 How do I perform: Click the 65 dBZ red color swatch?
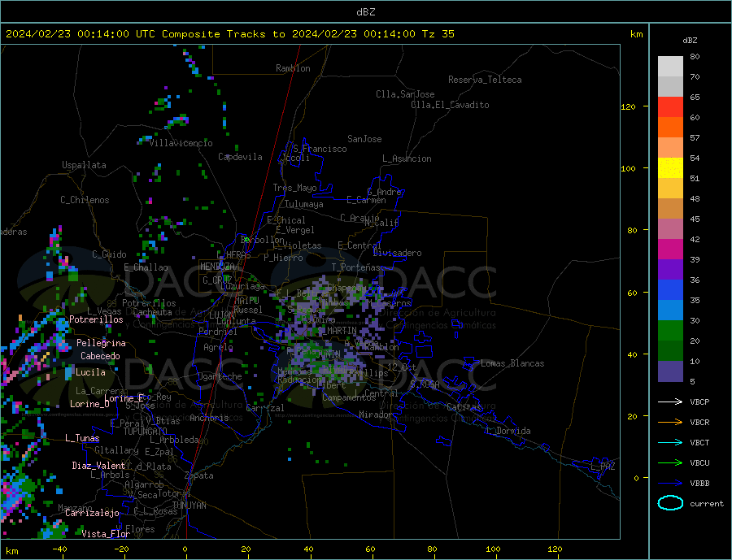[670, 106]
